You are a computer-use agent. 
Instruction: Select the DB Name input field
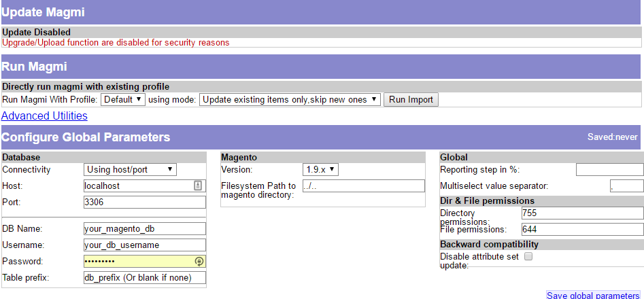point(145,228)
